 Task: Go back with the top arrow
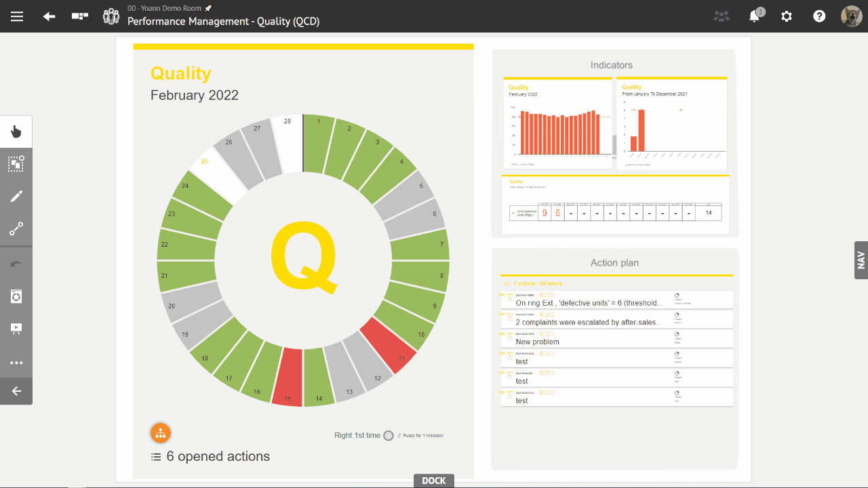(49, 16)
